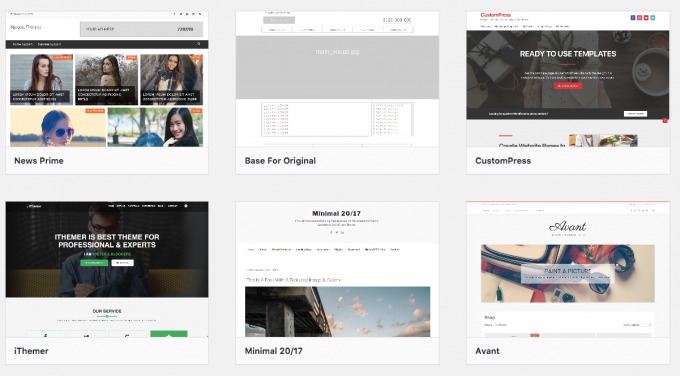Click the red button under Ready To Use Templates
The image size is (680, 376).
coord(568,86)
